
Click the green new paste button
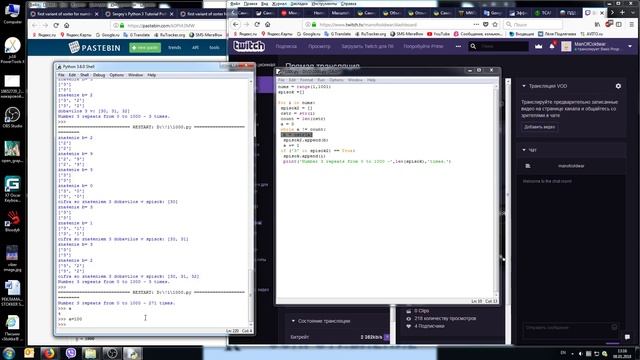145,48
